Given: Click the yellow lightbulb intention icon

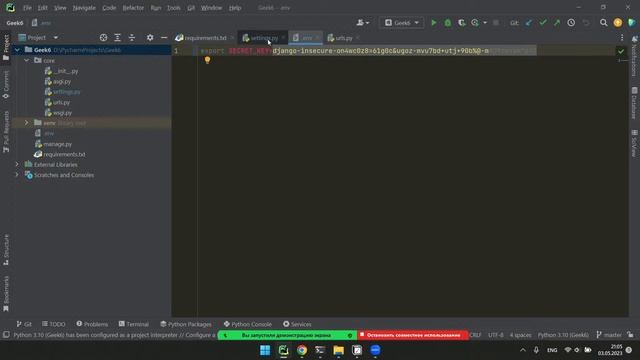Looking at the screenshot, I should 207,60.
